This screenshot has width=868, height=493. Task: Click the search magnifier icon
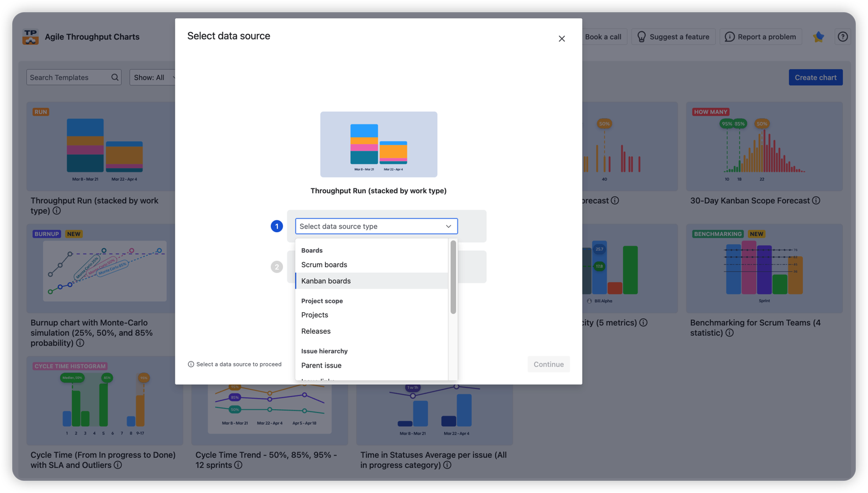(x=115, y=77)
